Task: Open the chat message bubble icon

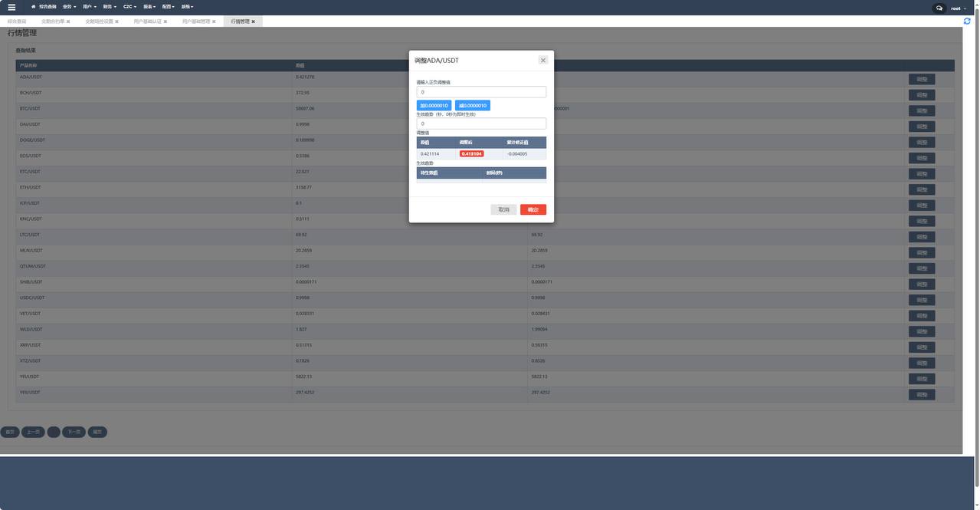Action: click(x=939, y=8)
